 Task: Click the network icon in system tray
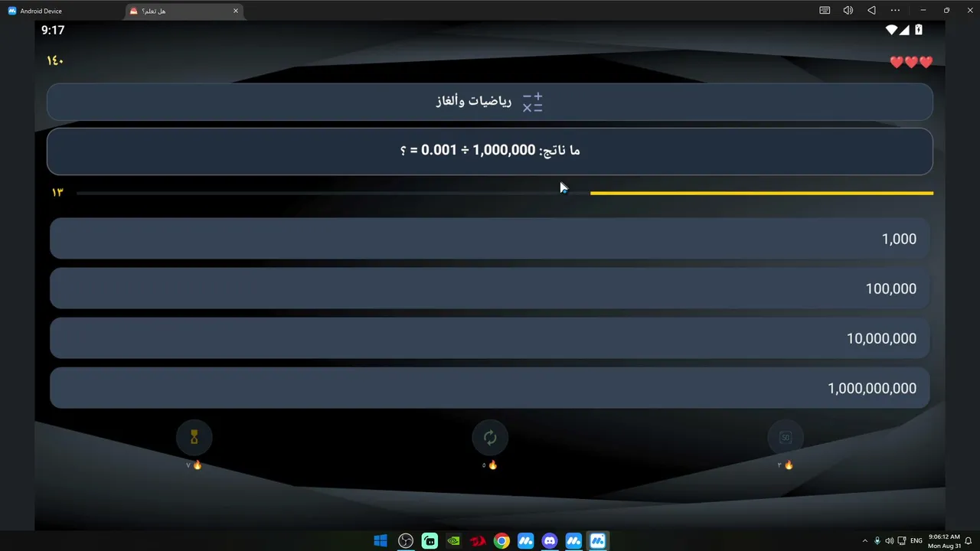[x=902, y=541]
